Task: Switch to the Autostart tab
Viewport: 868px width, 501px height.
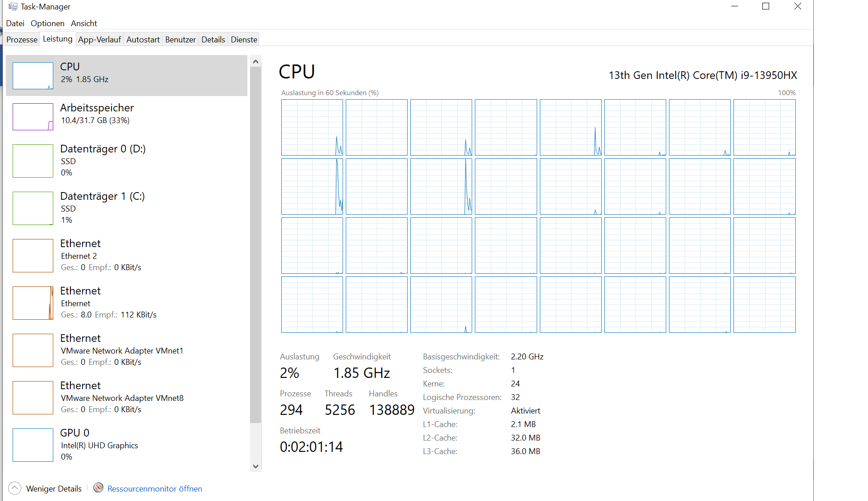Action: coord(143,40)
